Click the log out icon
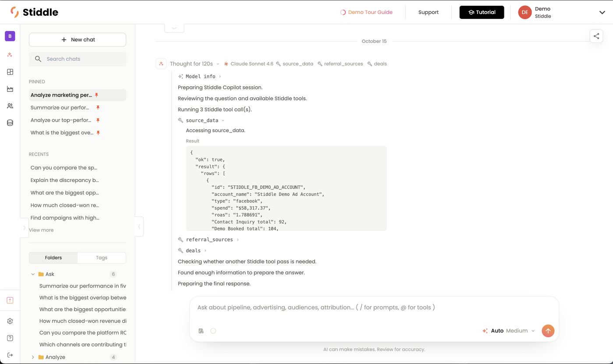Image resolution: width=613 pixels, height=364 pixels. pyautogui.click(x=10, y=355)
